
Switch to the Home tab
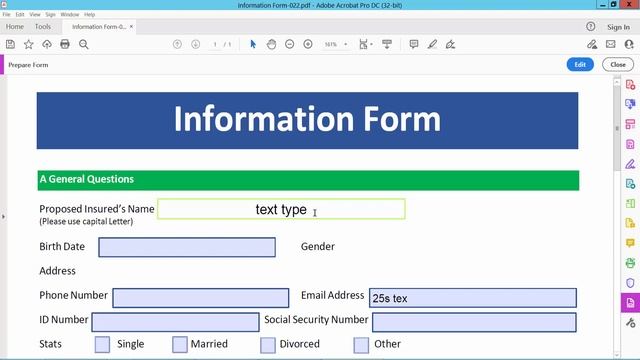point(15,27)
